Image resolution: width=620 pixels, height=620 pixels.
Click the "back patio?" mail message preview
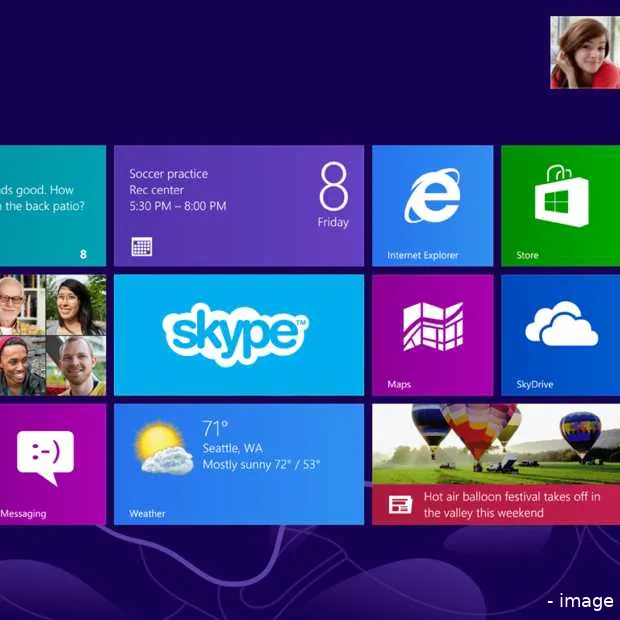(42, 198)
